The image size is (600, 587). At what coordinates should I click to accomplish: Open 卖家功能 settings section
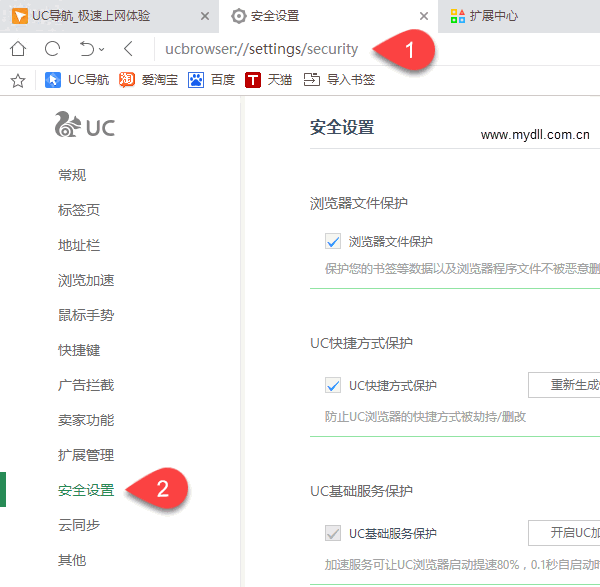(x=86, y=420)
